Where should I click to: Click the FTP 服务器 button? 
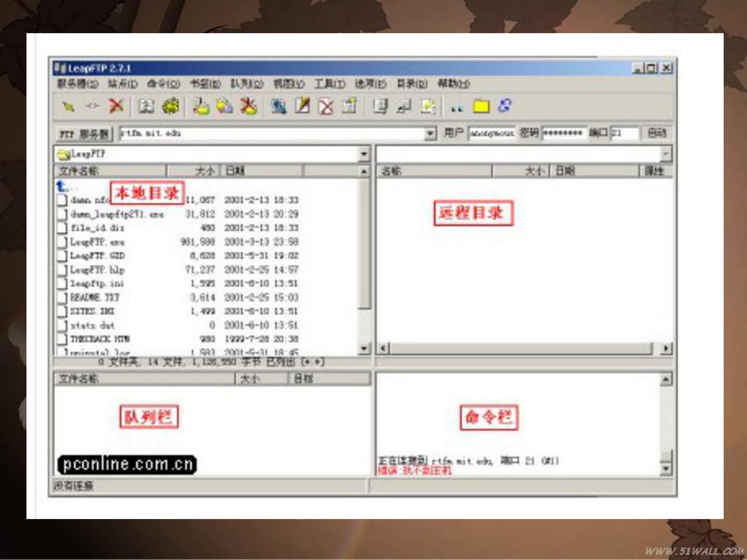click(84, 134)
